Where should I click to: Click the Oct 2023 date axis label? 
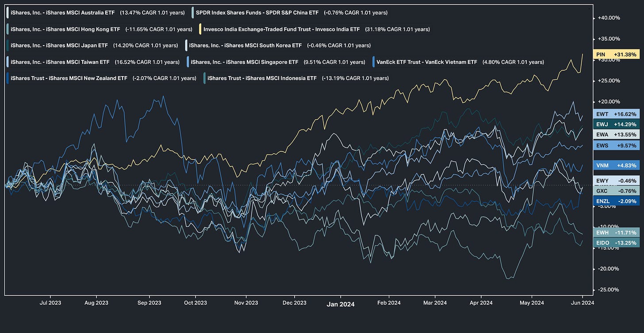click(195, 303)
